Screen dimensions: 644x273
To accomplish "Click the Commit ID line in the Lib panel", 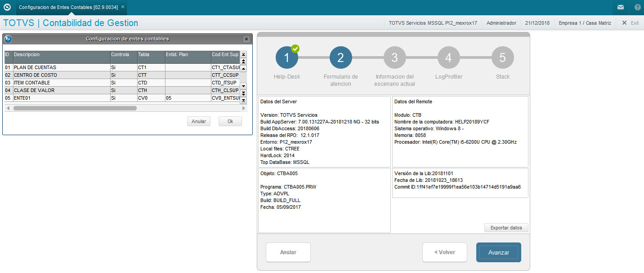I will (x=457, y=187).
